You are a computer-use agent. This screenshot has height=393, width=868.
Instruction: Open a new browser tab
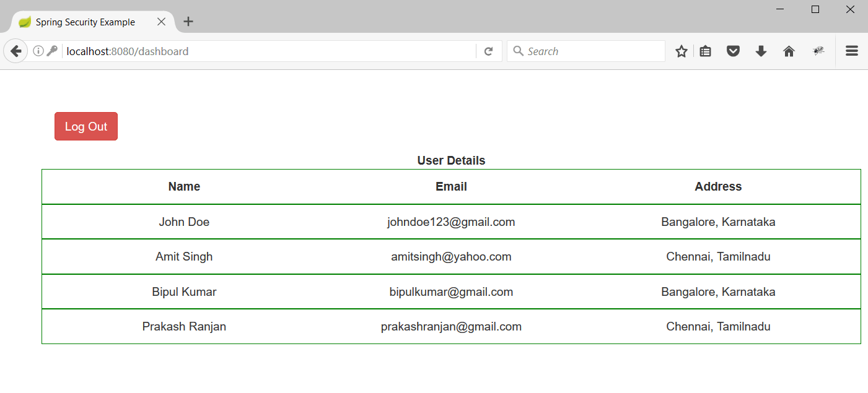click(x=188, y=22)
